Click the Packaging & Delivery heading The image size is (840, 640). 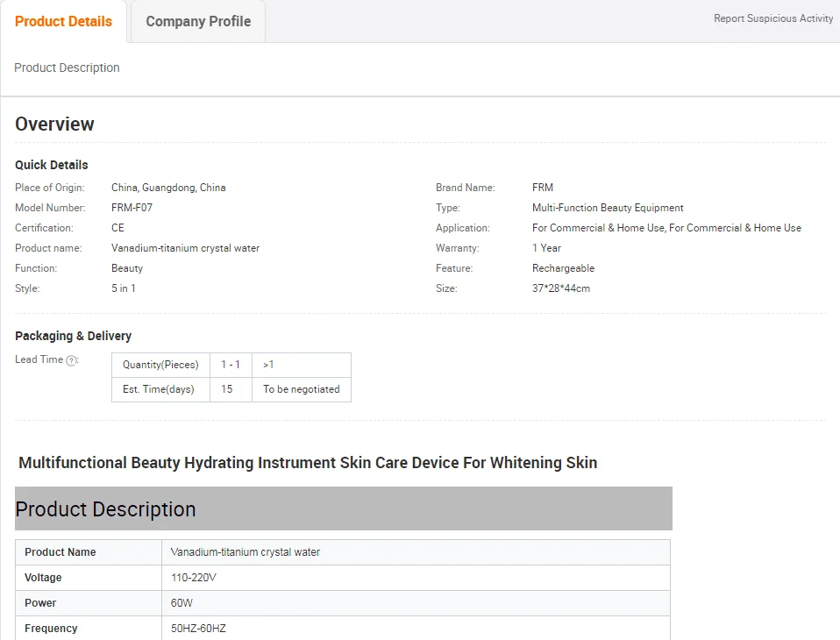(x=74, y=336)
